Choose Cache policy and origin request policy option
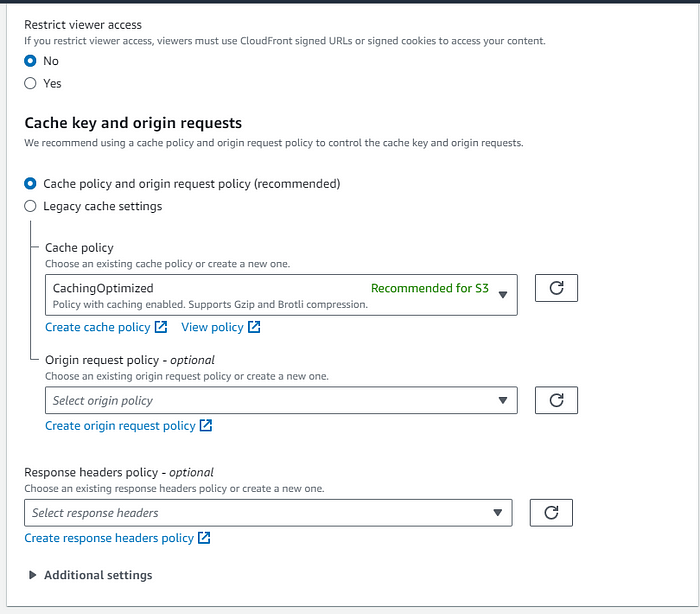Screen dimensions: 700x614 [x=30, y=184]
